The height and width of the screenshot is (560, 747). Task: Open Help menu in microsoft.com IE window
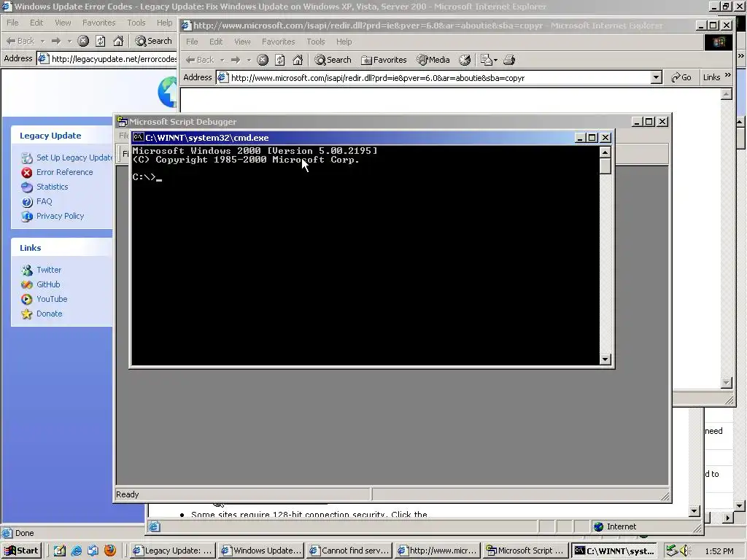tap(344, 42)
